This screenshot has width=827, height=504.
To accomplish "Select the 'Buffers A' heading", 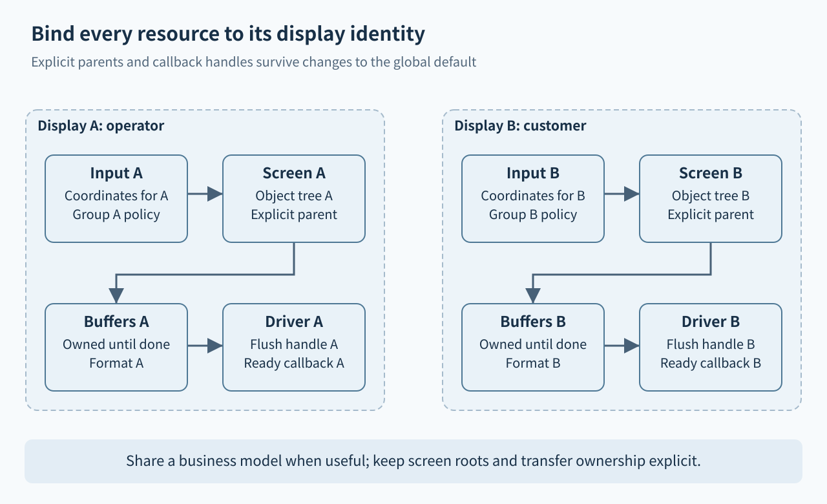I will 116,322.
